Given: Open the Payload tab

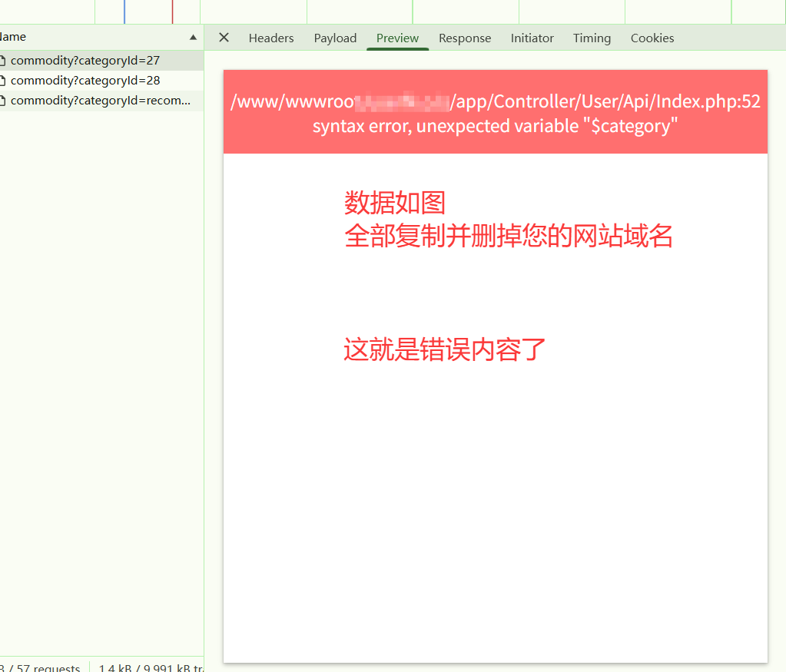Looking at the screenshot, I should (x=335, y=38).
